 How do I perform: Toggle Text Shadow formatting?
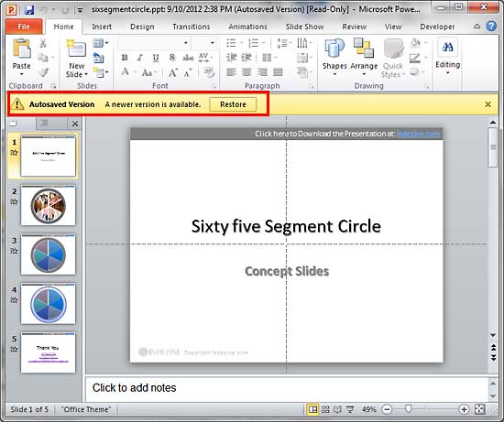coord(172,58)
